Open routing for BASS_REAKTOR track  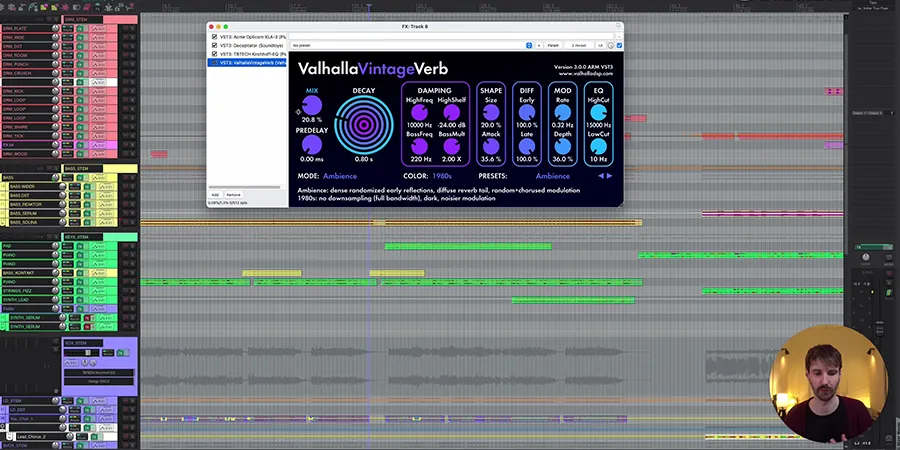click(x=75, y=204)
